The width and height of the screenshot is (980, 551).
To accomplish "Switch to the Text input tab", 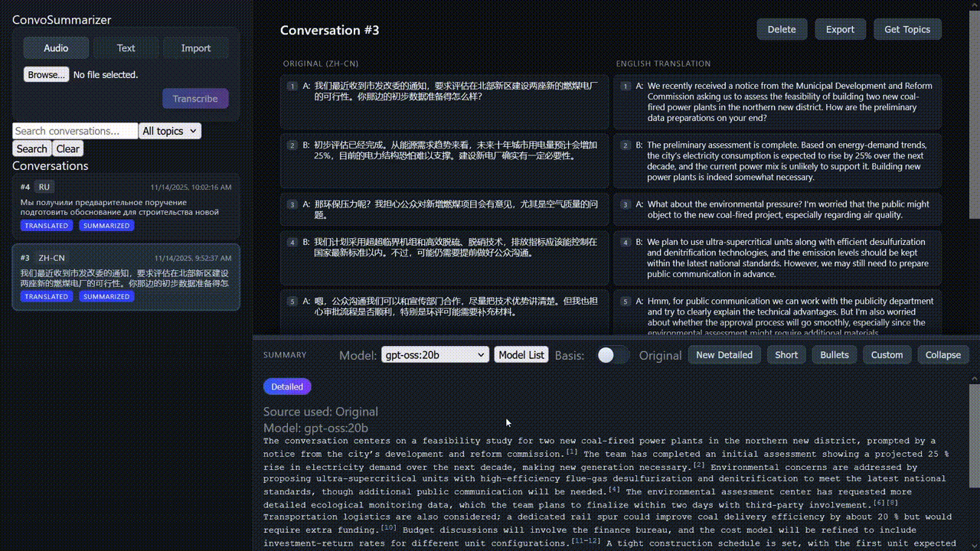I will pos(126,47).
